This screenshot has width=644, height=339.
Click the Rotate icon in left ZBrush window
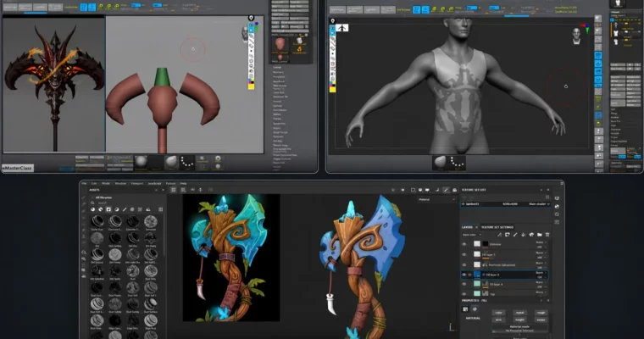(x=116, y=7)
